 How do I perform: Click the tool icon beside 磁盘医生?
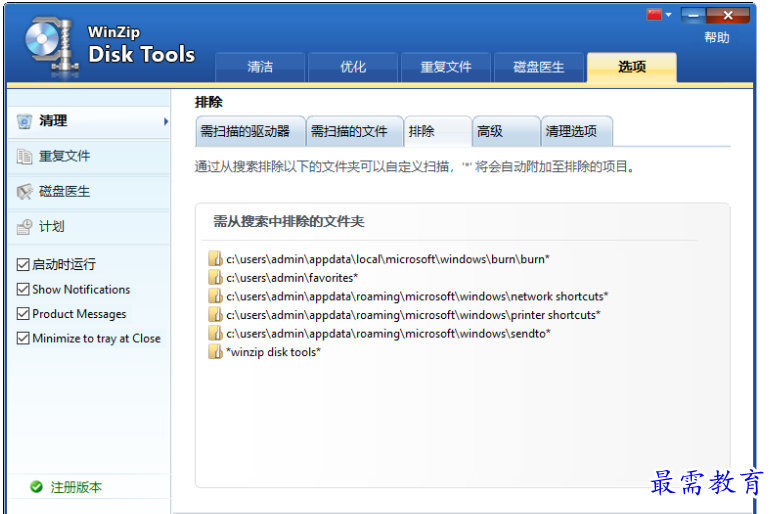pos(24,192)
